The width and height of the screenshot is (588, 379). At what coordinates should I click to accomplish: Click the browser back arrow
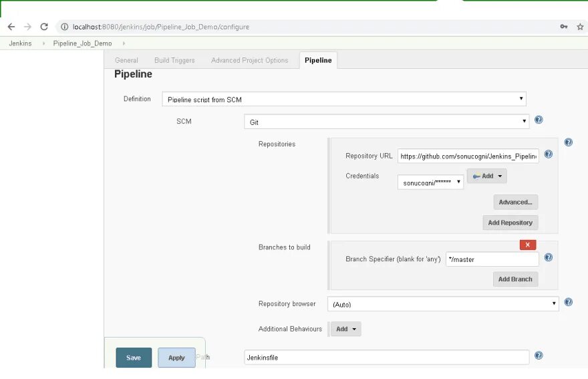coord(11,27)
